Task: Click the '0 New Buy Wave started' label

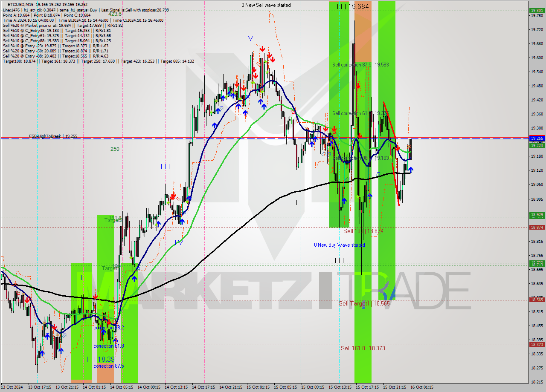Action: click(340, 245)
